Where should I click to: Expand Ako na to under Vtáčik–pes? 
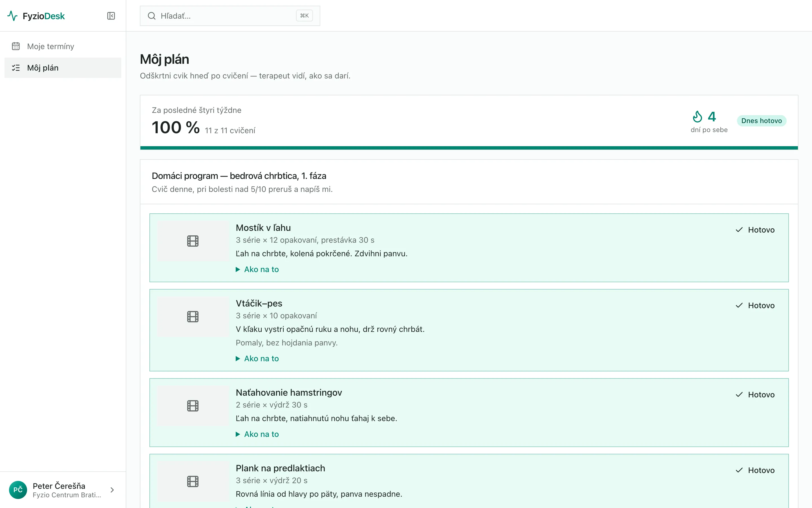tap(257, 358)
